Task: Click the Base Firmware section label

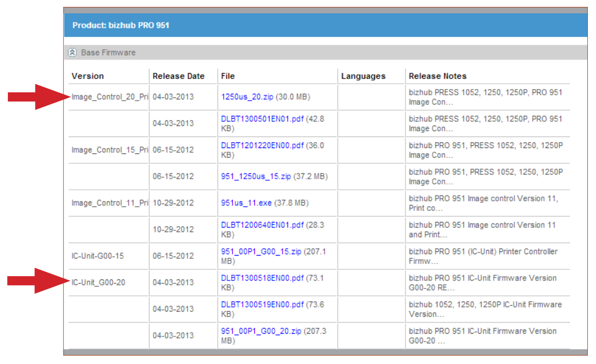Action: [x=109, y=52]
